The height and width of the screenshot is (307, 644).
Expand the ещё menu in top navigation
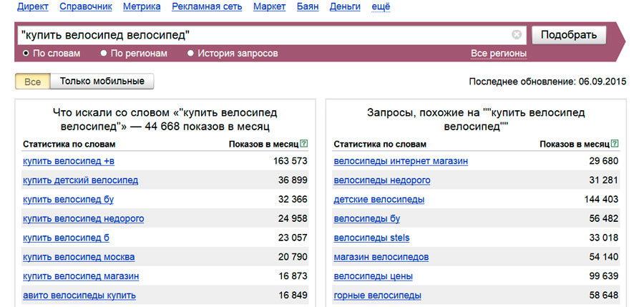click(x=381, y=6)
